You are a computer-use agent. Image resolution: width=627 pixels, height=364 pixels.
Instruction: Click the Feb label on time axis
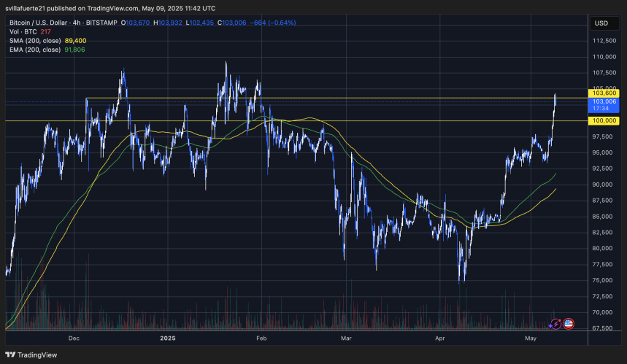pyautogui.click(x=262, y=338)
